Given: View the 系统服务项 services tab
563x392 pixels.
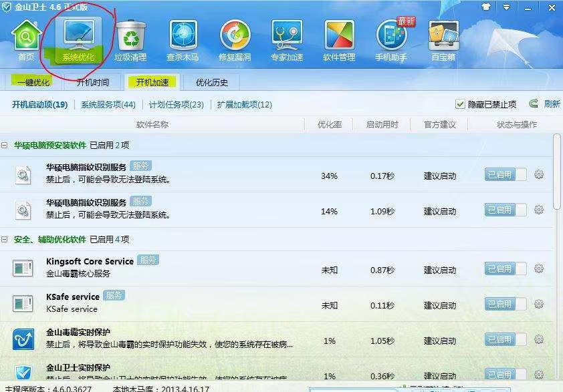Looking at the screenshot, I should 107,104.
